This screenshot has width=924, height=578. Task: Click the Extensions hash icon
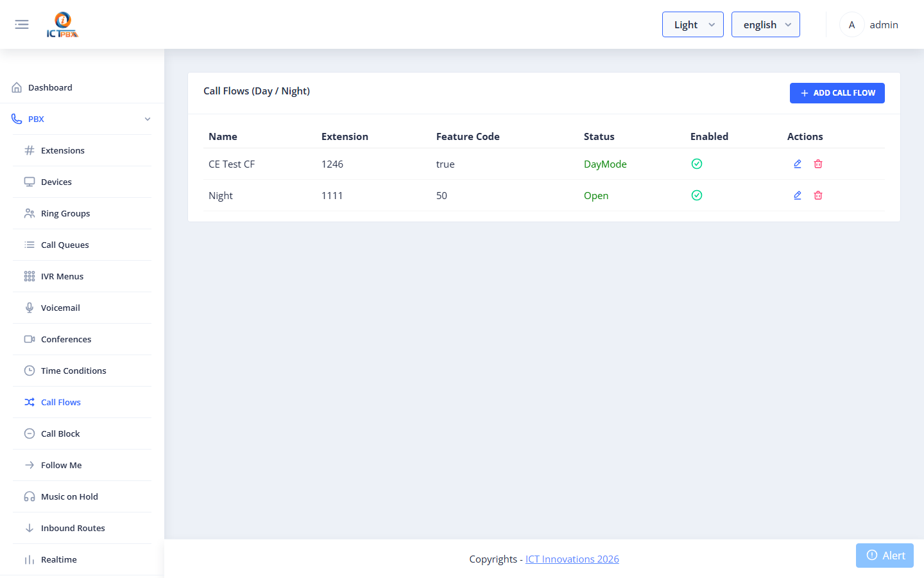pyautogui.click(x=30, y=150)
